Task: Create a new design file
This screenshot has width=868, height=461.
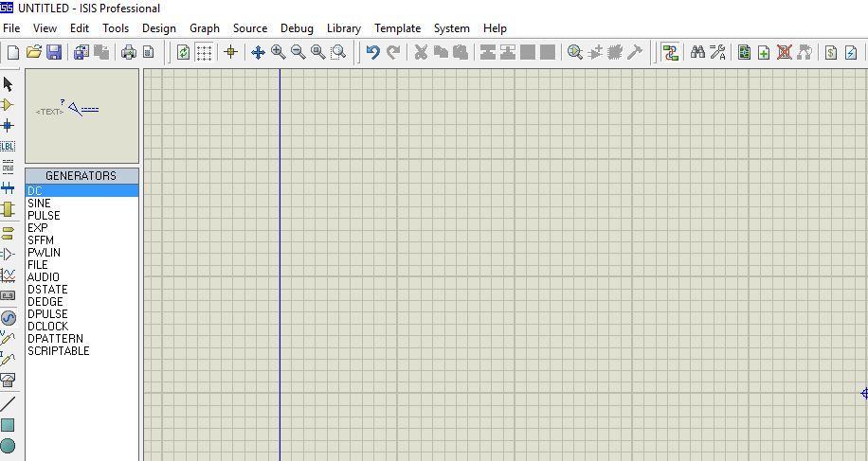Action: click(x=12, y=52)
